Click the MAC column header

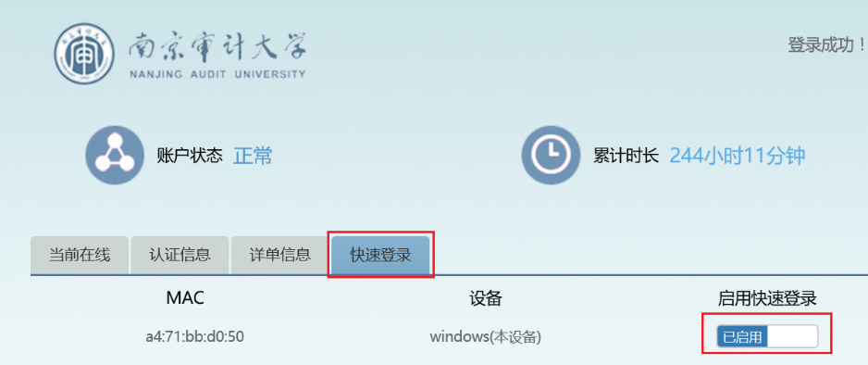[x=185, y=298]
